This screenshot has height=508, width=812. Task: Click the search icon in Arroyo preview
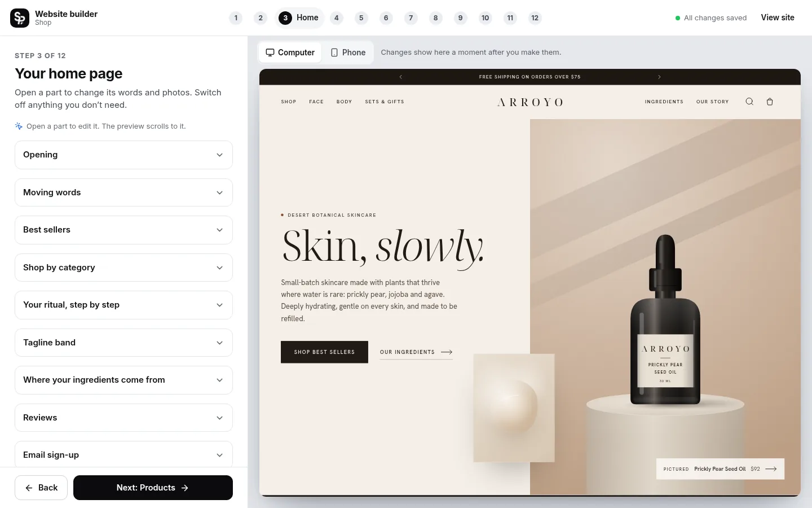pos(749,102)
